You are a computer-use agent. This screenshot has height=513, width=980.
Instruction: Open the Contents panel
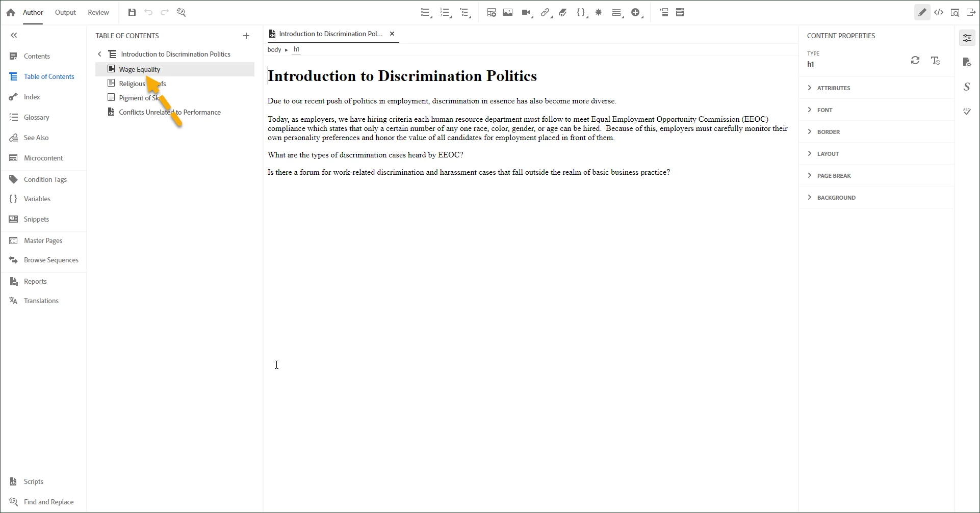pyautogui.click(x=37, y=56)
